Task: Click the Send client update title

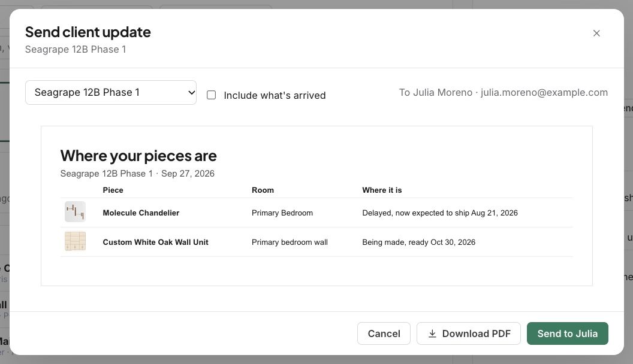Action: click(88, 32)
